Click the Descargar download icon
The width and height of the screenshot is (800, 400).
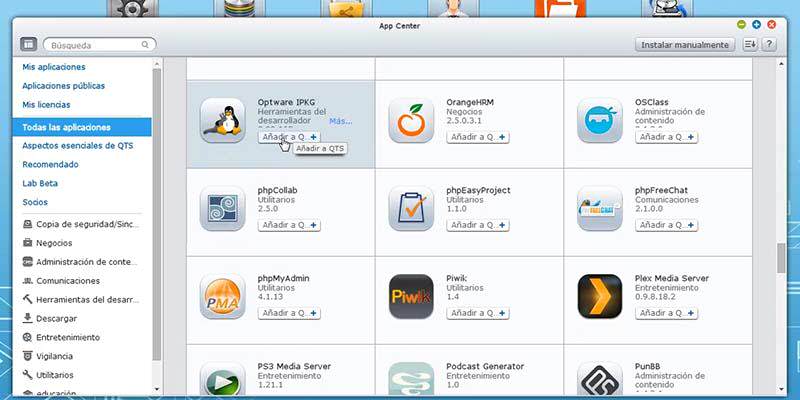pyautogui.click(x=28, y=318)
